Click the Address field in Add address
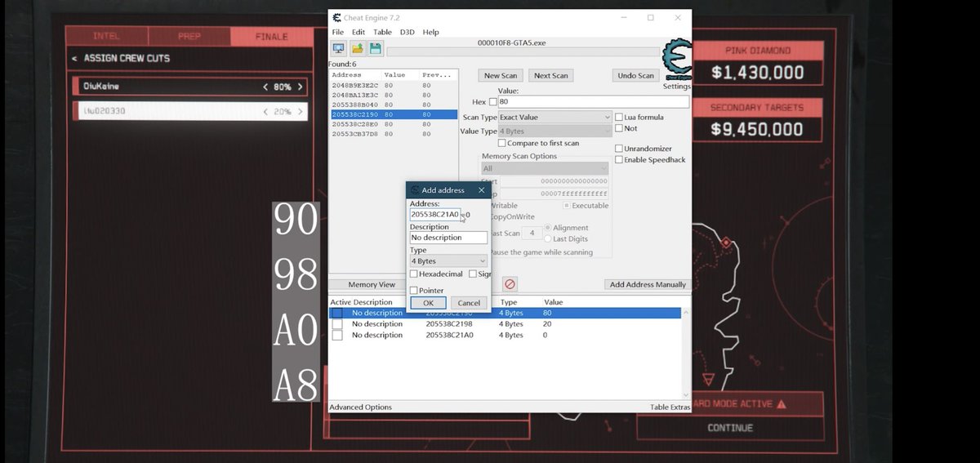The width and height of the screenshot is (980, 463). (x=436, y=215)
